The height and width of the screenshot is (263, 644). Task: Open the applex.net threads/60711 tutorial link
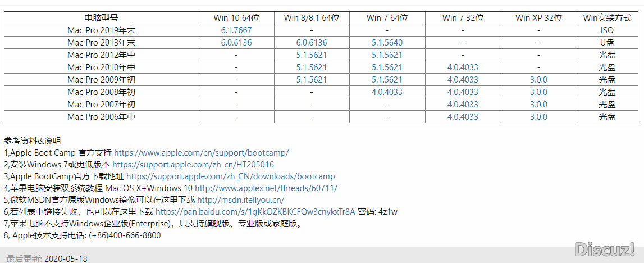pyautogui.click(x=266, y=188)
